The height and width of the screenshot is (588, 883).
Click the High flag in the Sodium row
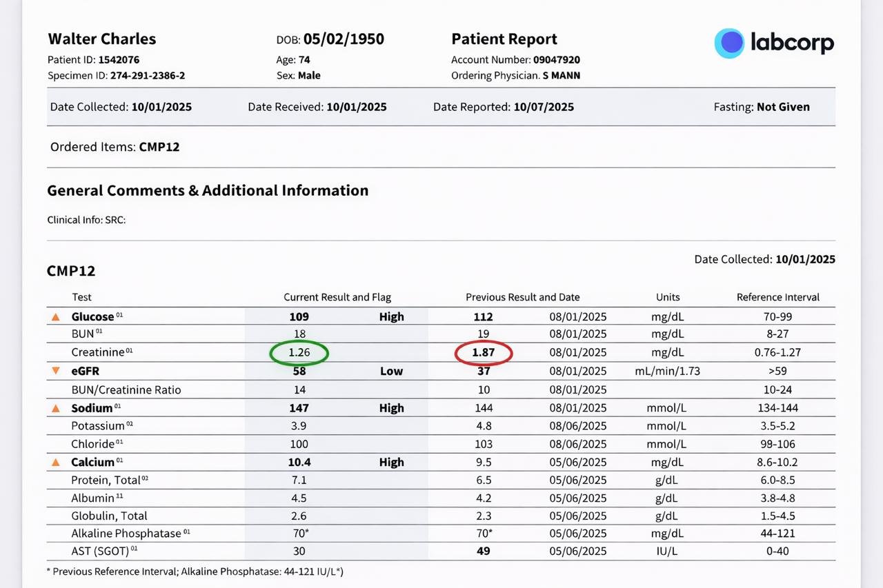pyautogui.click(x=391, y=408)
